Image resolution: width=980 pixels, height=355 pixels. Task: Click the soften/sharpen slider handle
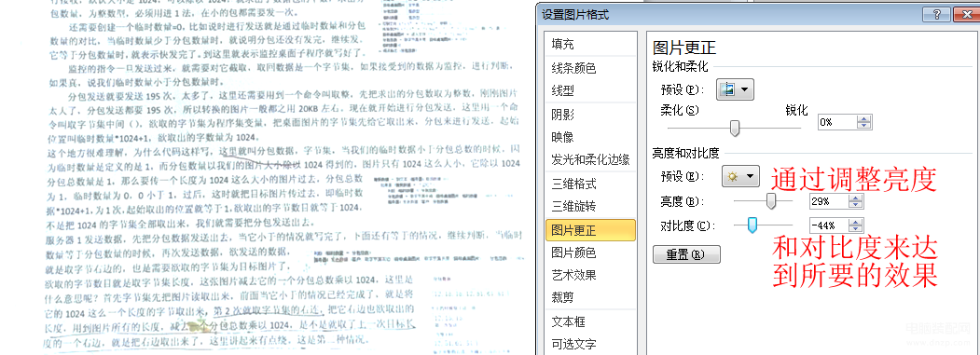coord(735,129)
